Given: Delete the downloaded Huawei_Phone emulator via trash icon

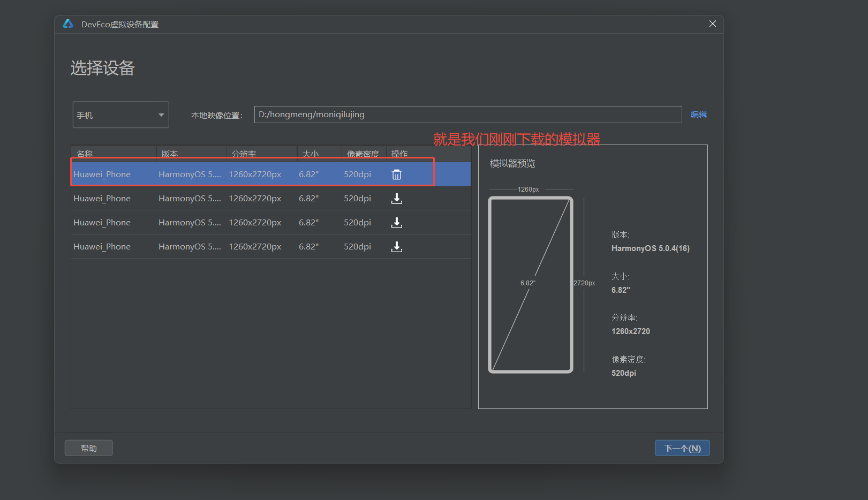Looking at the screenshot, I should pos(397,175).
